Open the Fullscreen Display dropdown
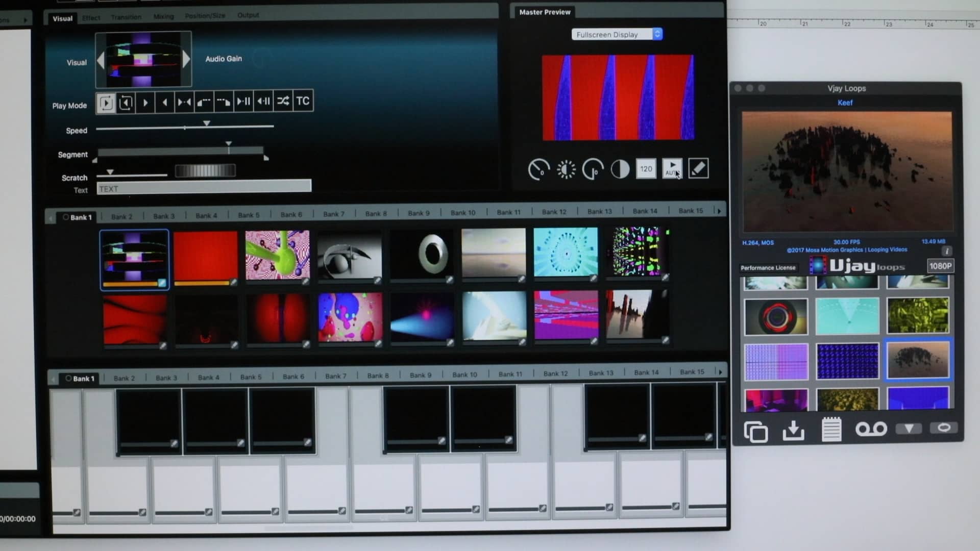Image resolution: width=980 pixels, height=551 pixels. [616, 34]
